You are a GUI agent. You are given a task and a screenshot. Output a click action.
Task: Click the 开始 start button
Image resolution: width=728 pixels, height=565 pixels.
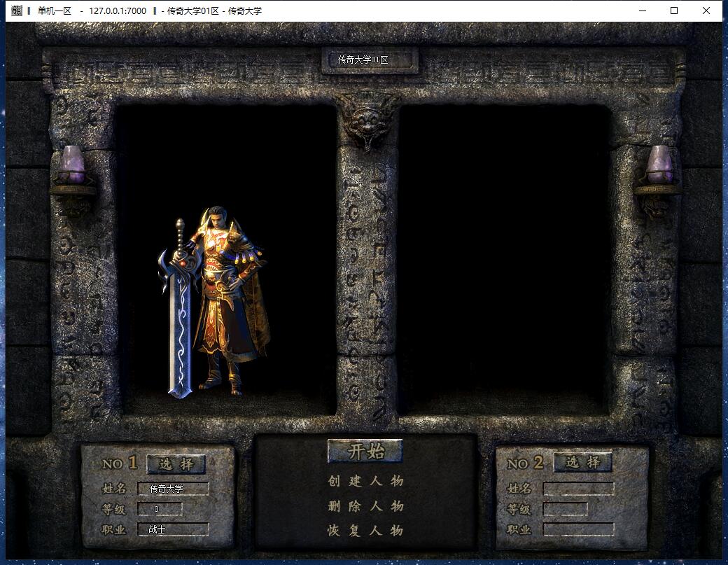(x=365, y=451)
